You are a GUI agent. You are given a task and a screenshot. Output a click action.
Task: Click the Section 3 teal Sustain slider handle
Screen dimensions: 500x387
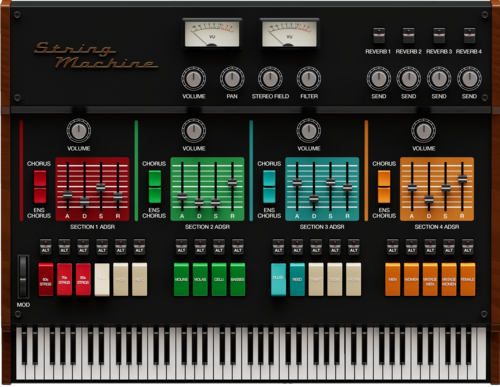(330, 182)
